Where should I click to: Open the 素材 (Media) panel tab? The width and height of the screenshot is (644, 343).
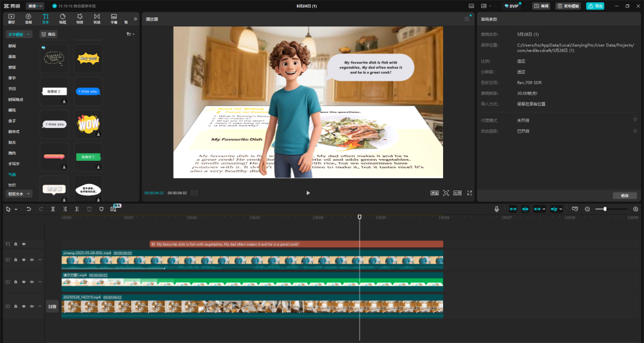pyautogui.click(x=11, y=18)
